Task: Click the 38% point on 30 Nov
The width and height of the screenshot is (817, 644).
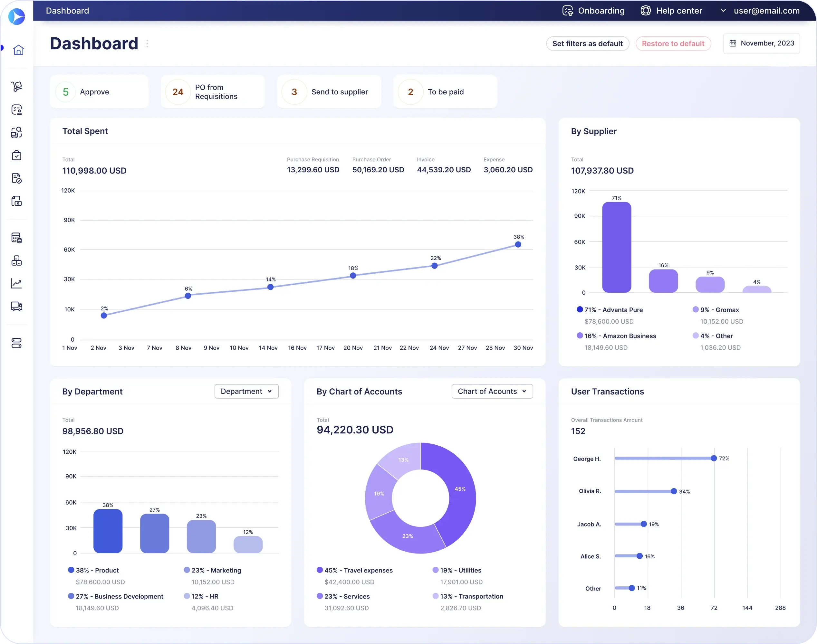Action: (x=518, y=245)
